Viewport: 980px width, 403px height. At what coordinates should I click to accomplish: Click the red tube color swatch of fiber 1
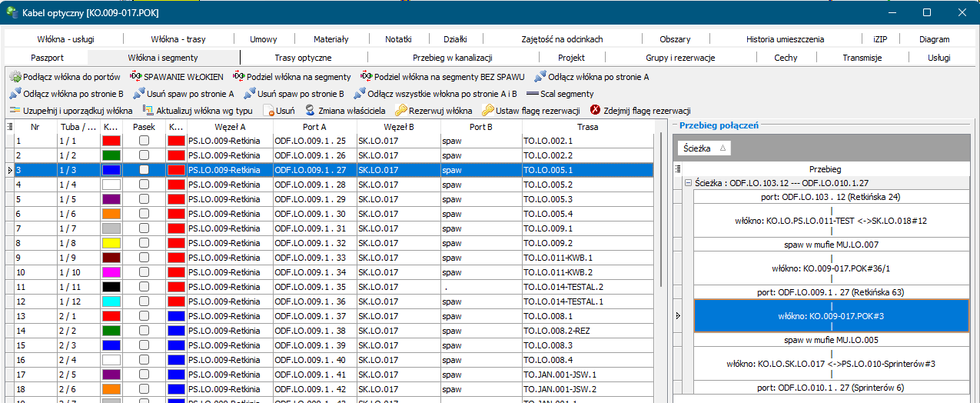click(111, 141)
